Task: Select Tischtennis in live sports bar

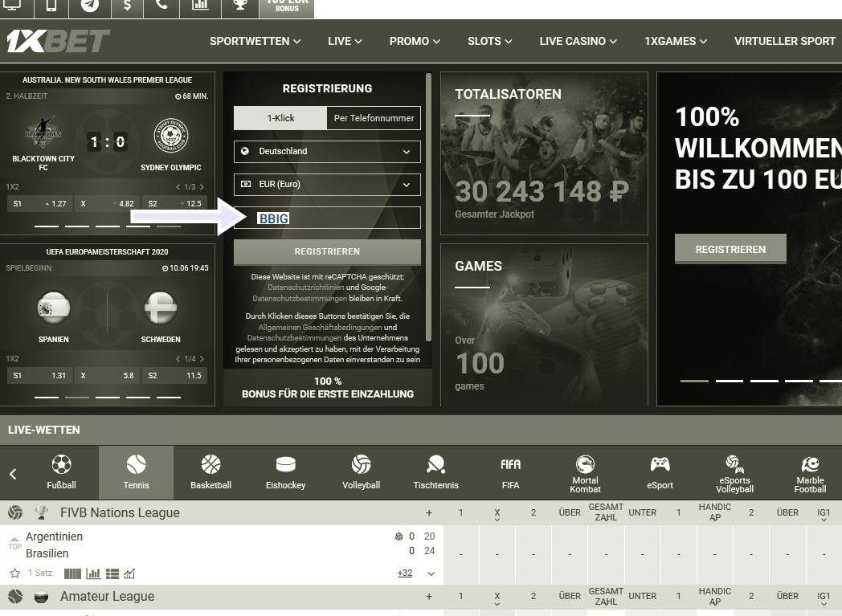Action: click(x=435, y=473)
